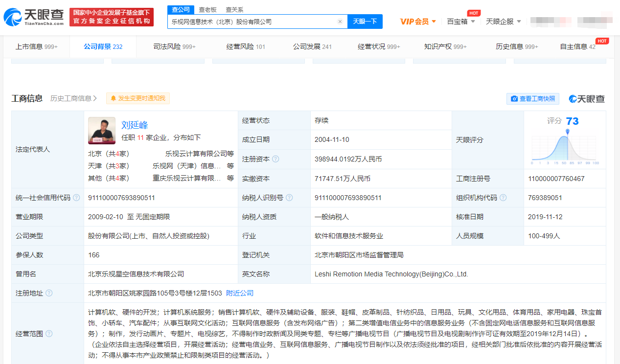Open the 历史信息 tab
The image size is (620, 364).
click(517, 46)
